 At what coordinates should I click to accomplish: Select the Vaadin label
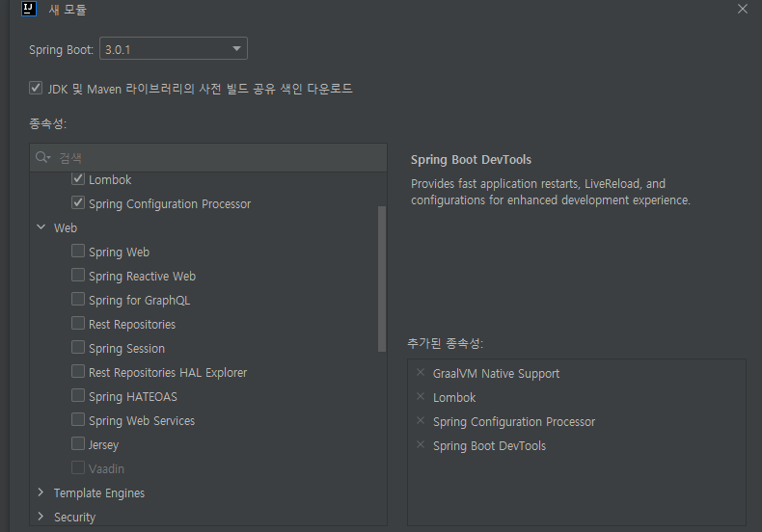(x=106, y=469)
